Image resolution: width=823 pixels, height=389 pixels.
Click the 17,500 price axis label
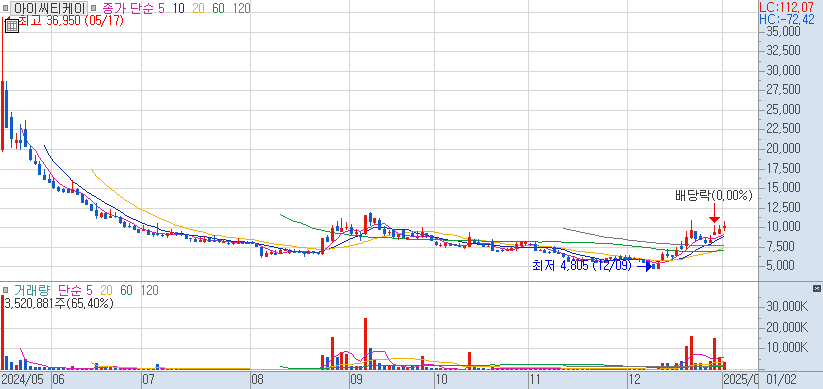[782, 168]
